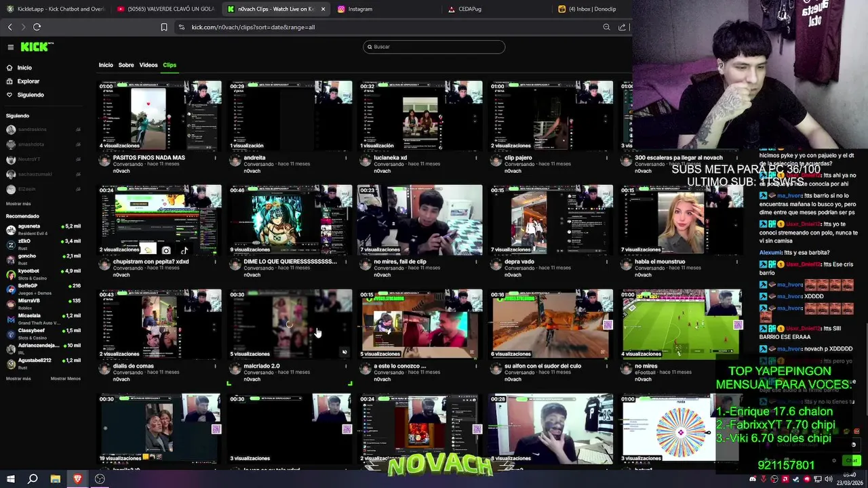
Task: Open File Explorer from the taskbar
Action: [x=55, y=479]
